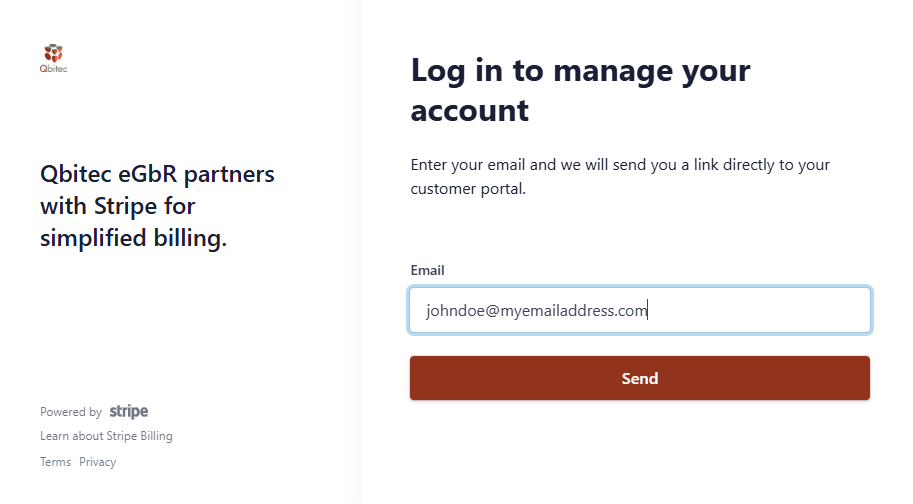This screenshot has width=913, height=504.
Task: Click the word "account" in the heading
Action: coord(469,110)
